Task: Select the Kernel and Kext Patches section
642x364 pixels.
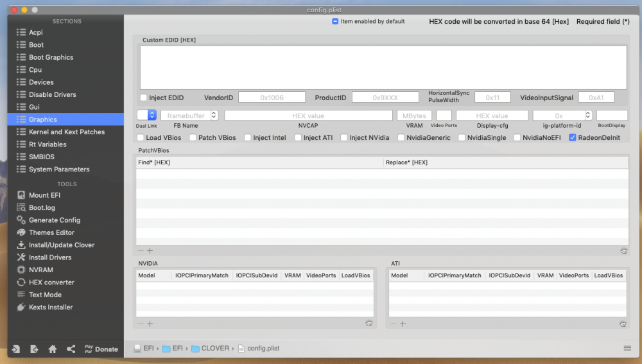Action: click(65, 132)
